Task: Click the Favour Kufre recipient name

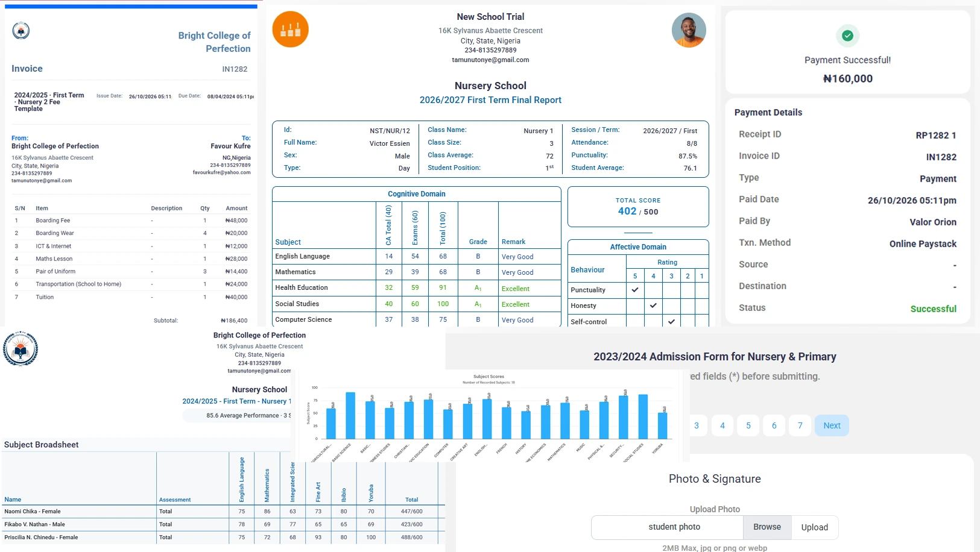Action: pyautogui.click(x=230, y=146)
